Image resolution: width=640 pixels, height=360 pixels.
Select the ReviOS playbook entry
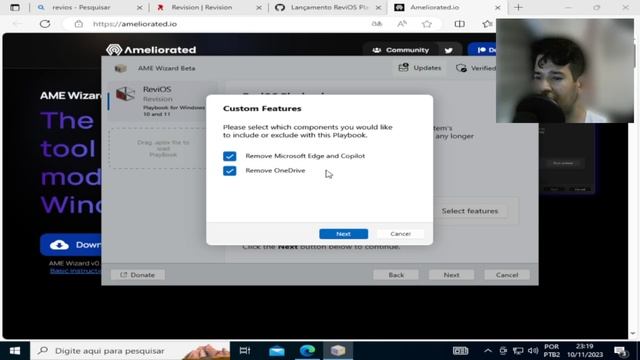click(161, 101)
